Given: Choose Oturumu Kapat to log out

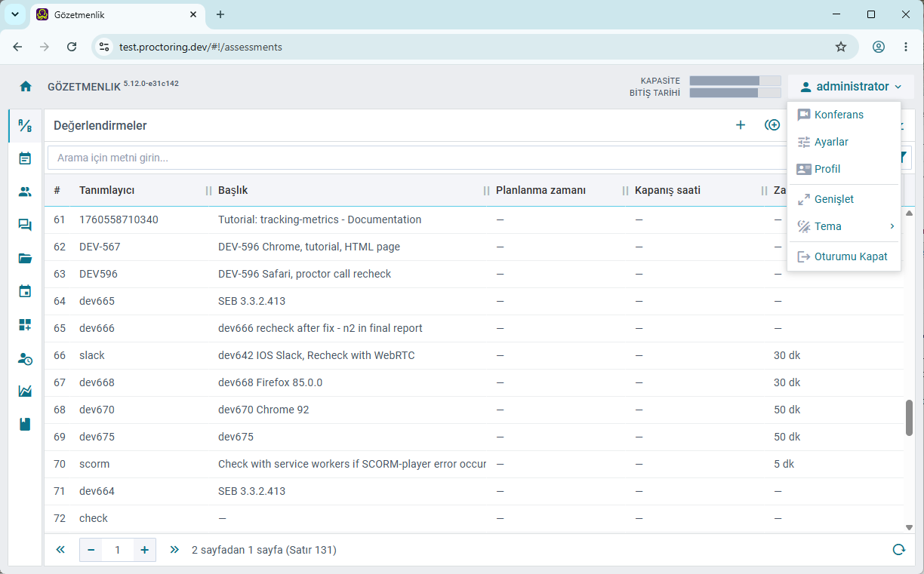Looking at the screenshot, I should [x=844, y=256].
